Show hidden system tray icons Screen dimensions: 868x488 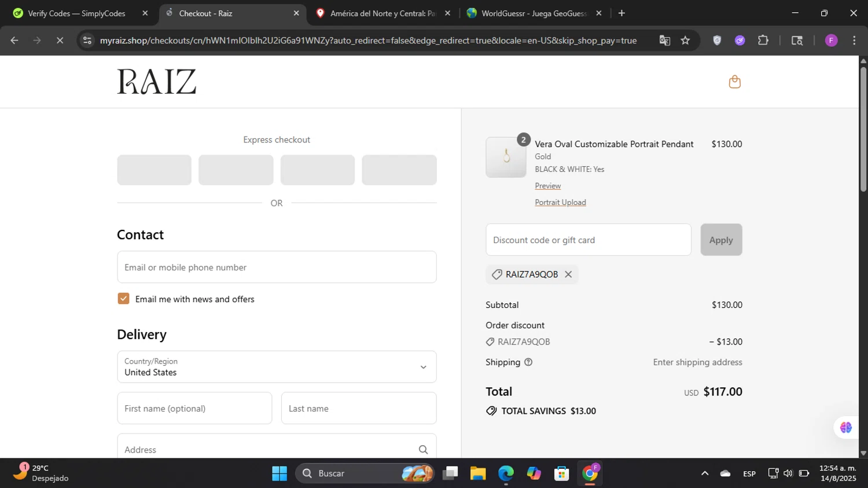(705, 474)
